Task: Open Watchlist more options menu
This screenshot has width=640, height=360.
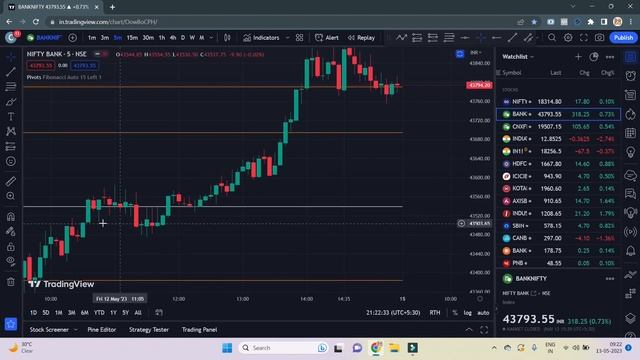Action: tap(609, 57)
